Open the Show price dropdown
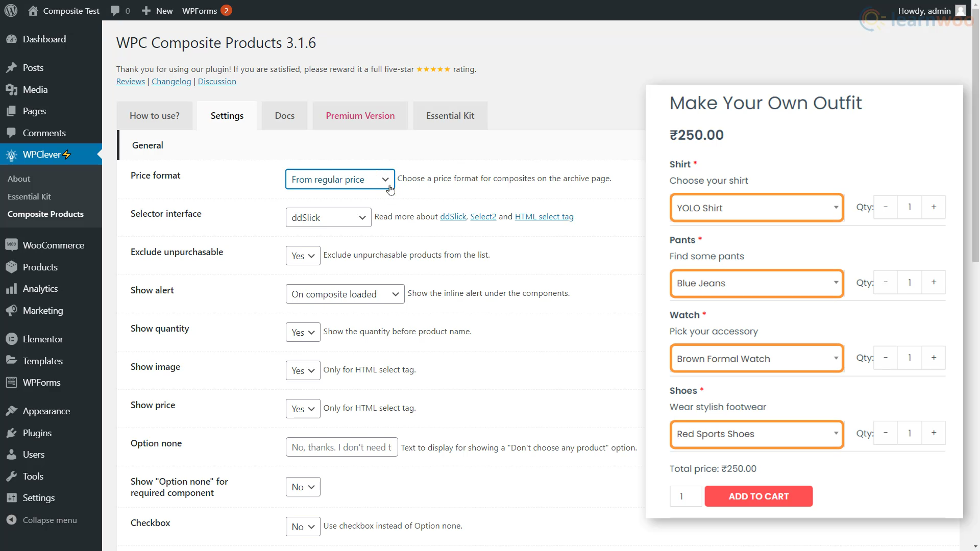The width and height of the screenshot is (980, 551). pyautogui.click(x=303, y=409)
